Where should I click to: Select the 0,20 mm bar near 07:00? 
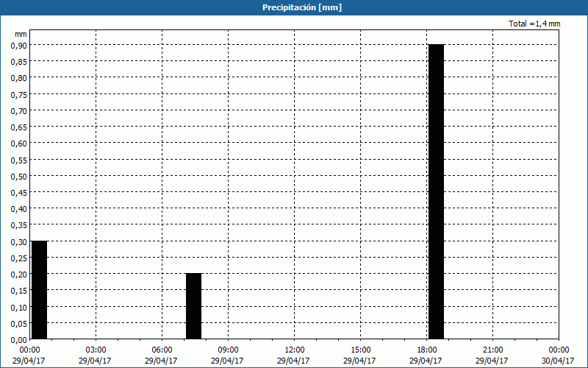tap(194, 306)
